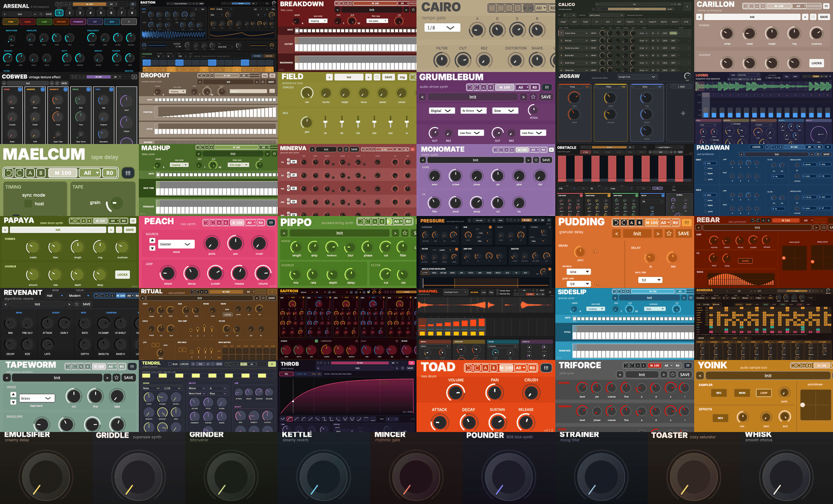Click the !!! icon in the Peach header
The height and width of the screenshot is (504, 833).
271,223
